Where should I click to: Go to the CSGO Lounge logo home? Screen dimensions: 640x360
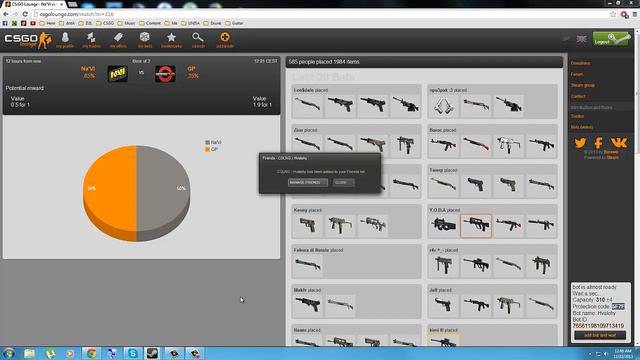coord(28,40)
